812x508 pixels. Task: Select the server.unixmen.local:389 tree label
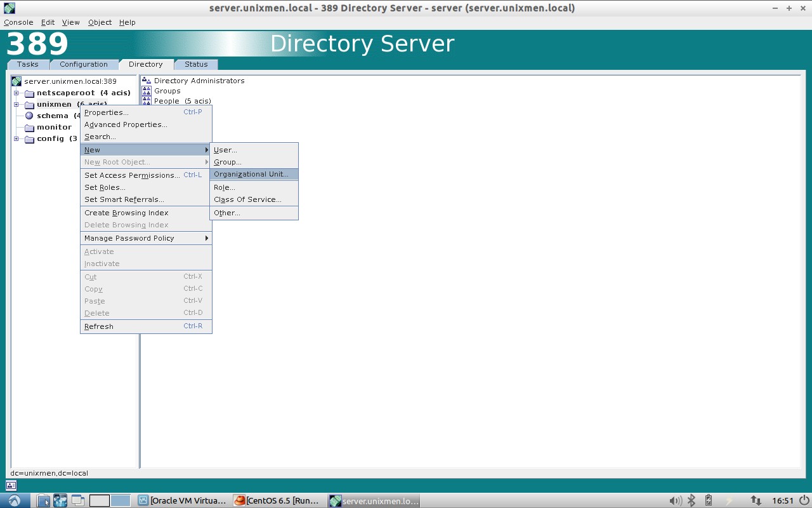[x=70, y=81]
